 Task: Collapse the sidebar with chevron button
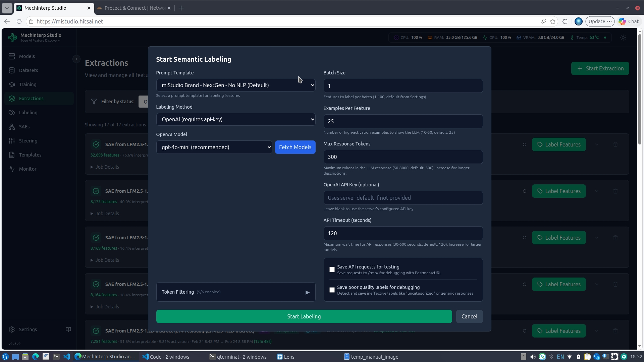click(76, 59)
